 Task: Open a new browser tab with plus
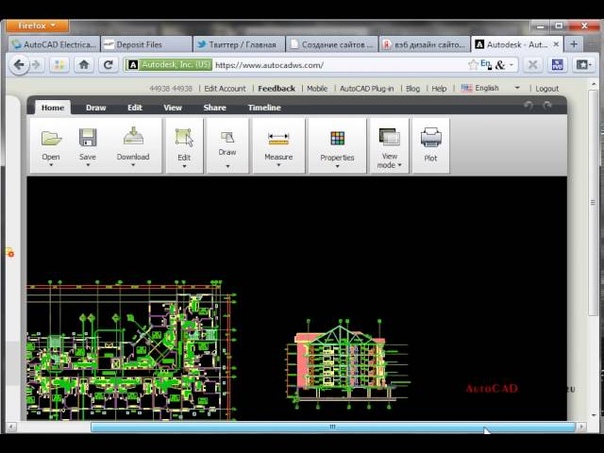[574, 44]
